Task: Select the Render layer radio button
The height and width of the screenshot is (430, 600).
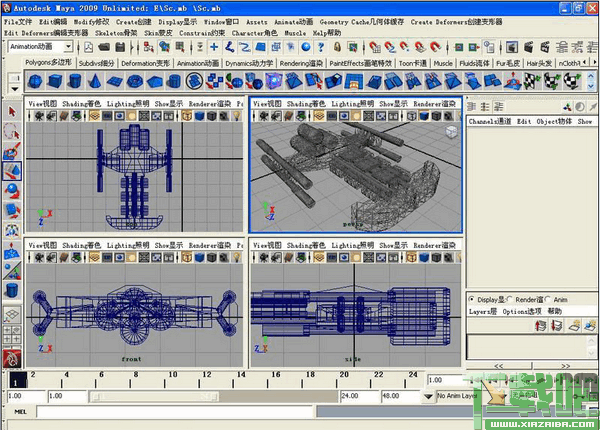Action: (510, 299)
